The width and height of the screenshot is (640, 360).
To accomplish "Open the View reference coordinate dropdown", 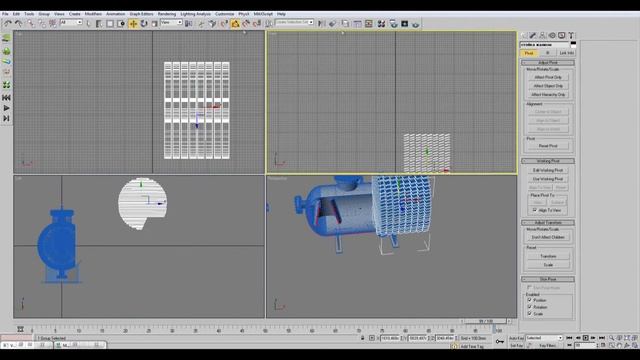I will 171,22.
